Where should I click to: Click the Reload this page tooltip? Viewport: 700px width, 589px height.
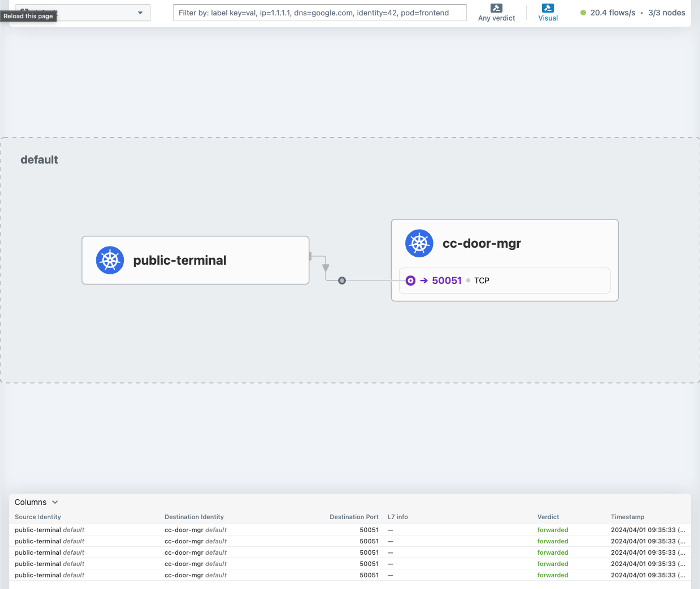[28, 16]
